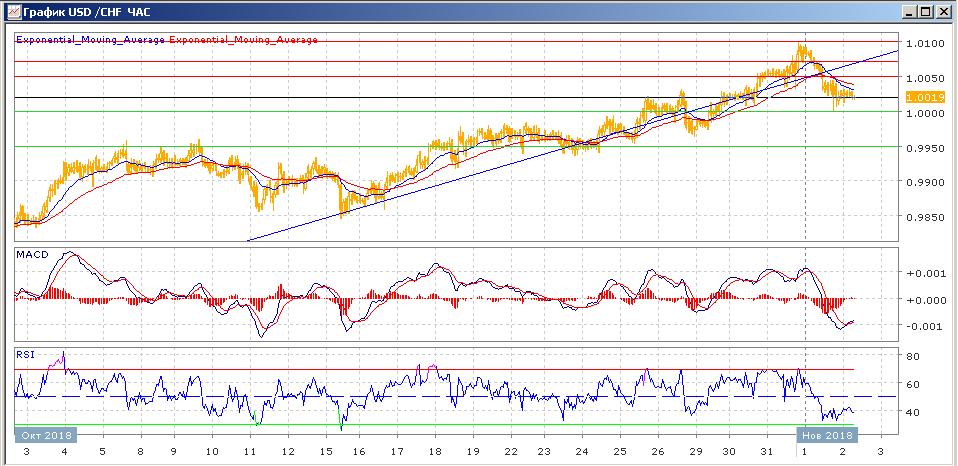Screen dimensions: 958x466
Task: Minimize the График USD/CHF window
Action: (x=910, y=11)
